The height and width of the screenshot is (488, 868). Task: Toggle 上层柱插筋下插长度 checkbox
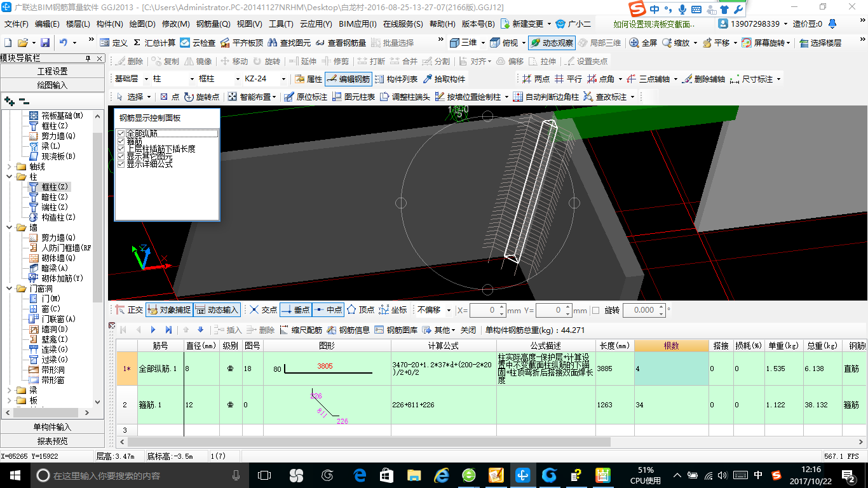pos(121,149)
